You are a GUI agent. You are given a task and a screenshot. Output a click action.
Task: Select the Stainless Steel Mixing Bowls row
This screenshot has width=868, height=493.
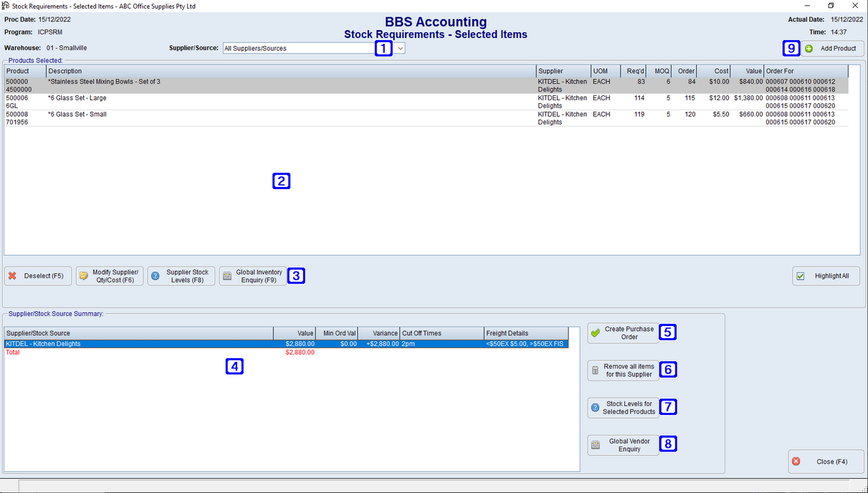pyautogui.click(x=215, y=85)
